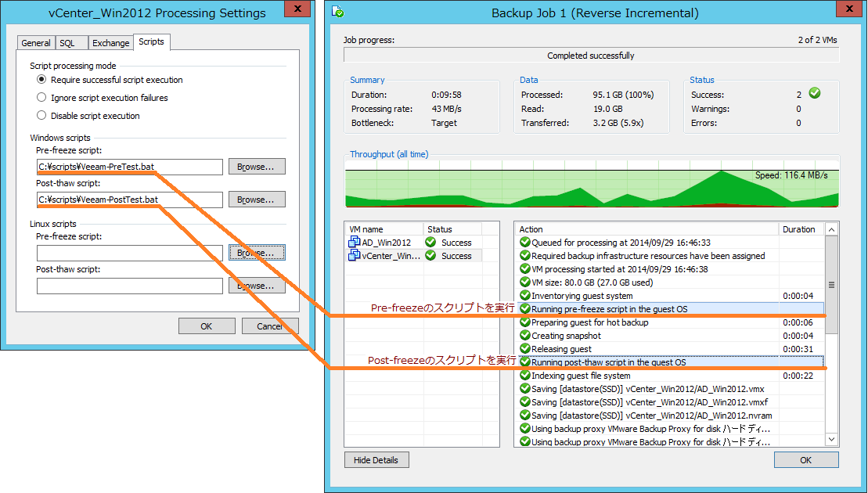
Task: Click the Linux pre-freeze script field
Action: click(130, 253)
